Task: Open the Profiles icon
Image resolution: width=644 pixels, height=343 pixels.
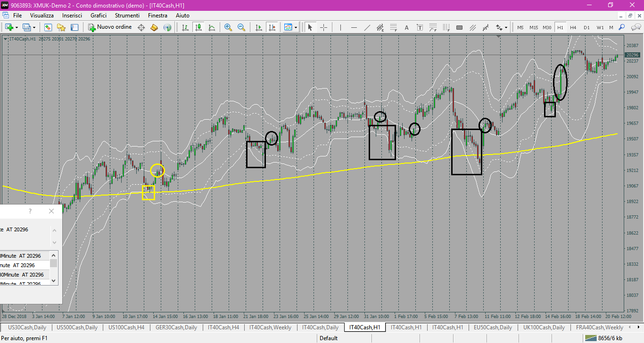Action: tap(26, 27)
